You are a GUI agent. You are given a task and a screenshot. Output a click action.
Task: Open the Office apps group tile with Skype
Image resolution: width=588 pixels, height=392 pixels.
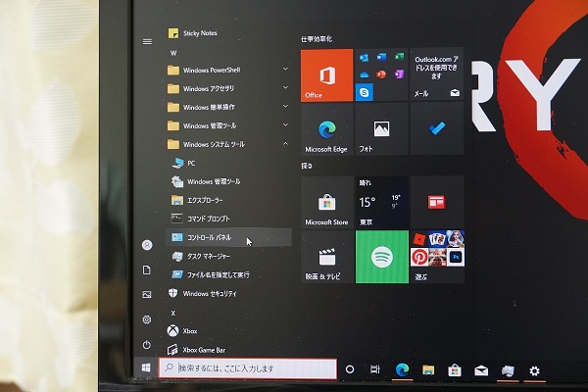pos(381,75)
